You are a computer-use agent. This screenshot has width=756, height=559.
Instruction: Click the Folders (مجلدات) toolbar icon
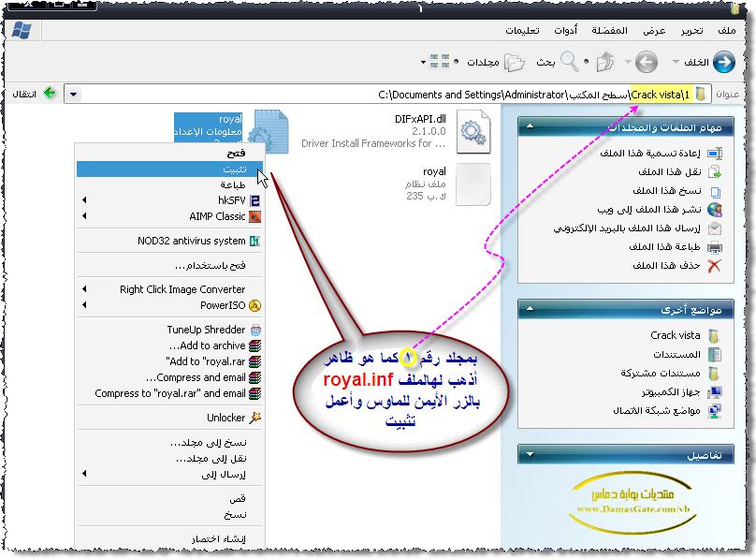tap(514, 63)
